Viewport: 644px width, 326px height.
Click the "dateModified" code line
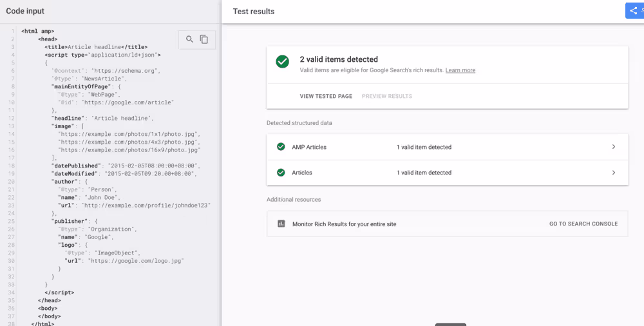(124, 174)
